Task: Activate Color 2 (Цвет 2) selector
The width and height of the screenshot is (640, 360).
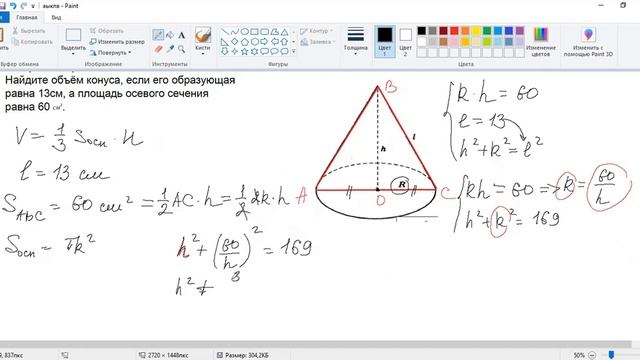Action: (405, 42)
